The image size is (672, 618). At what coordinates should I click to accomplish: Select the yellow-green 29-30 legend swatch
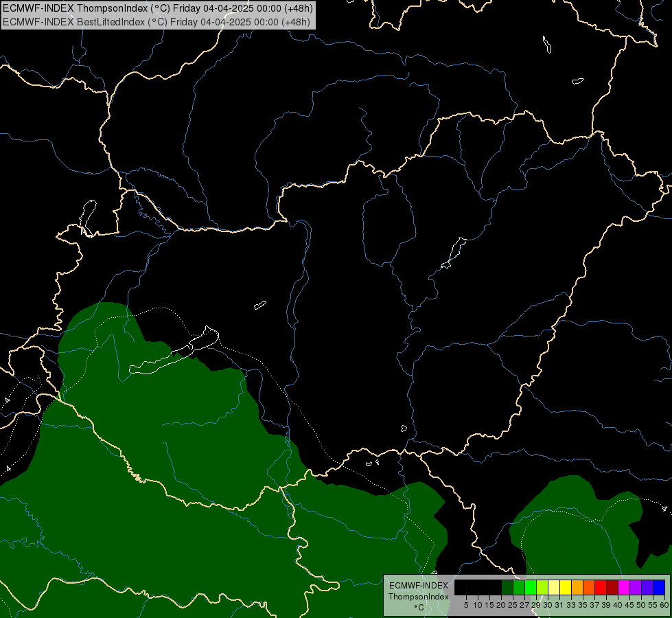(542, 587)
